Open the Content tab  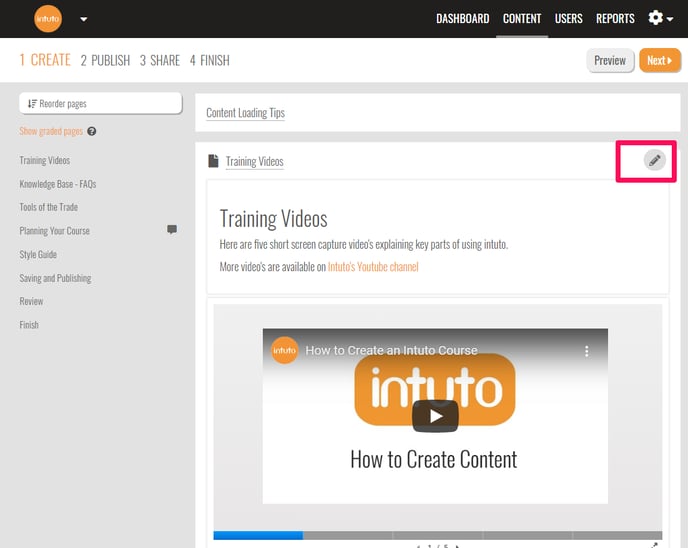coord(522,18)
